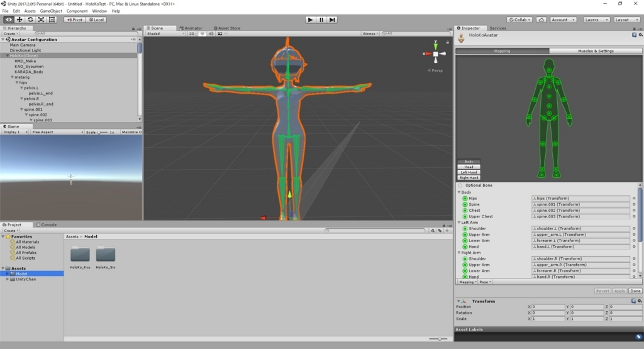Open HoloKoAvatar help icon in Inspector
This screenshot has width=644, height=349.
(635, 35)
